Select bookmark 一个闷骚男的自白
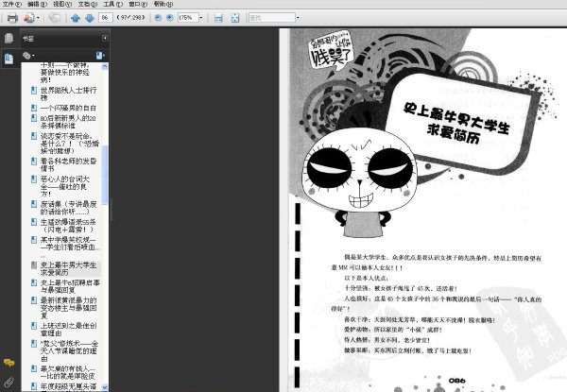The width and height of the screenshot is (567, 392). 68,108
